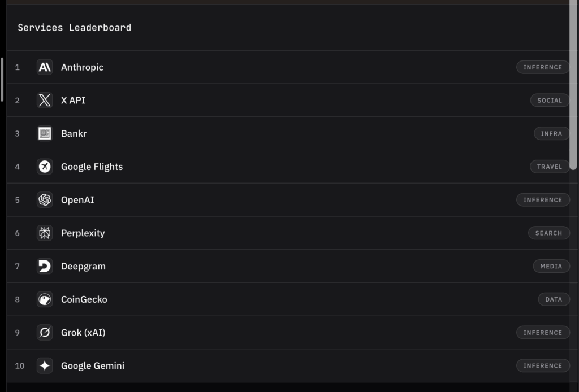Click the Grok (xAI) logo icon

(45, 333)
